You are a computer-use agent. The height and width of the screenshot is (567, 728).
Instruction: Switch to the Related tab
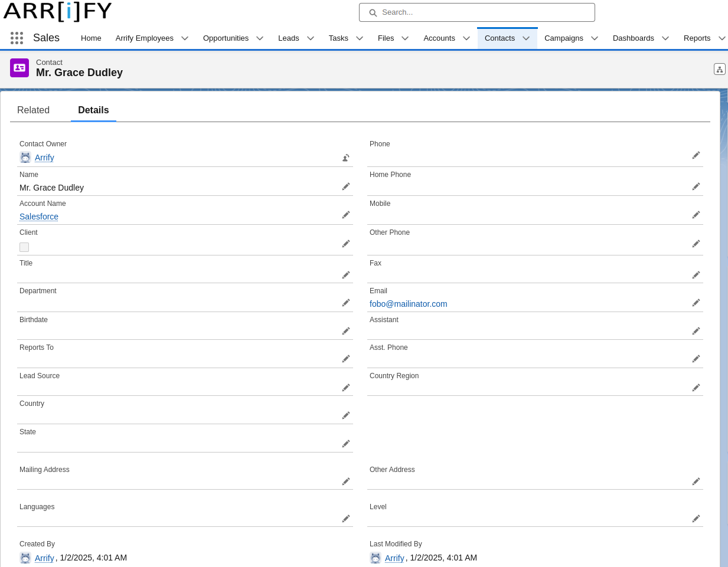(x=34, y=110)
